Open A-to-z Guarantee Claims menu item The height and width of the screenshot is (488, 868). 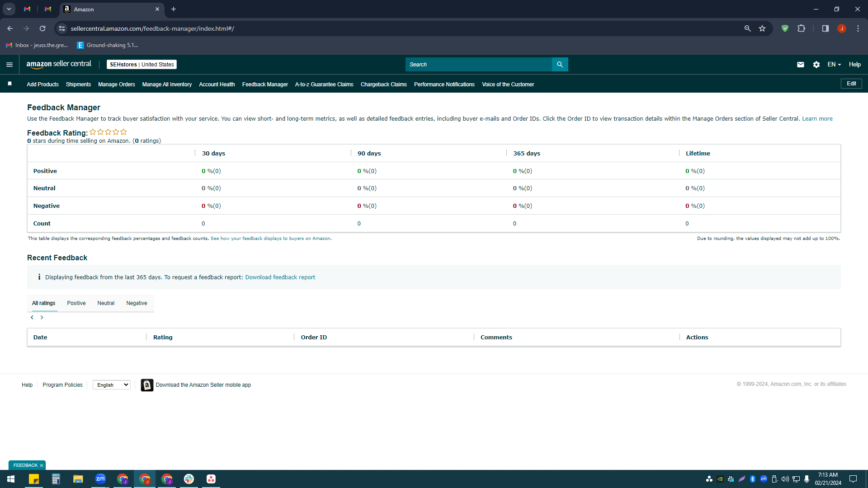point(324,84)
